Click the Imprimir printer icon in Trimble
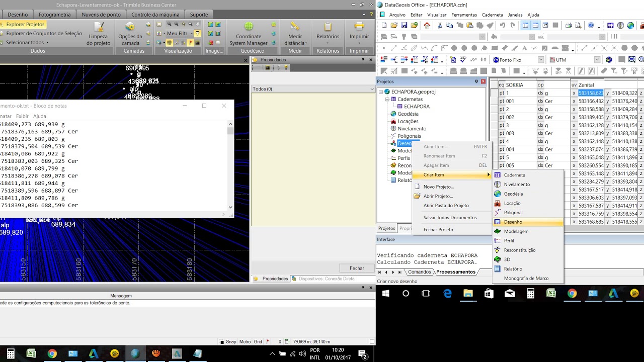This screenshot has width=644, height=362. 359,27
